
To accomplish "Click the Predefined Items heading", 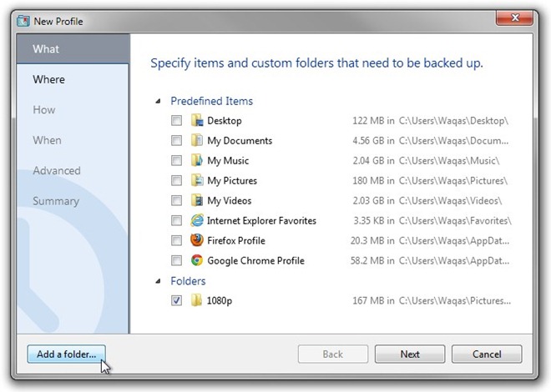I will [211, 101].
